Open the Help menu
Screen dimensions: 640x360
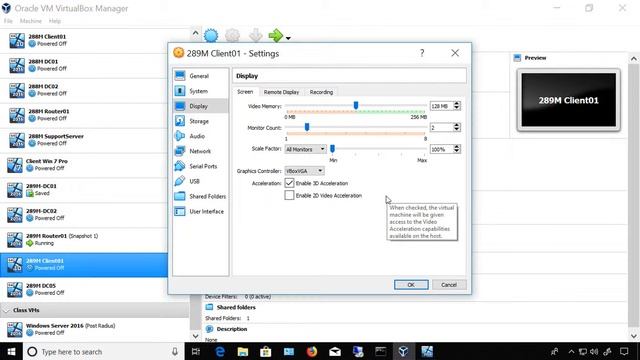[55, 21]
